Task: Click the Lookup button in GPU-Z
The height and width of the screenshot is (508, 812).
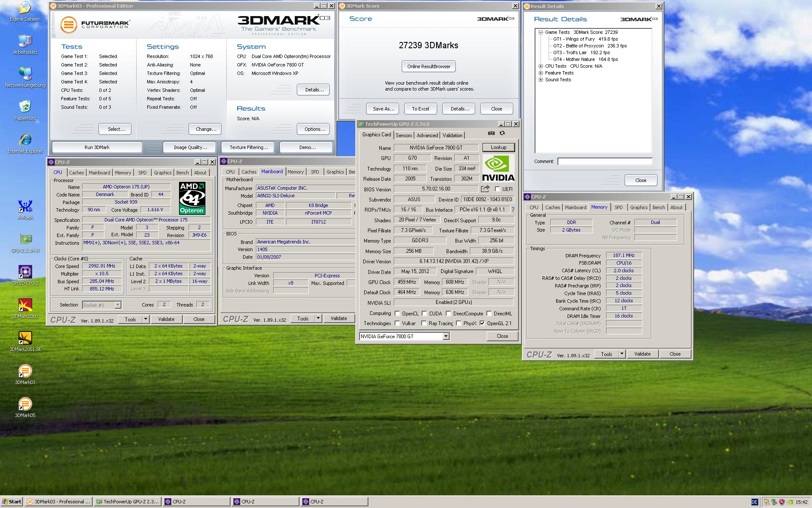Action: [499, 147]
